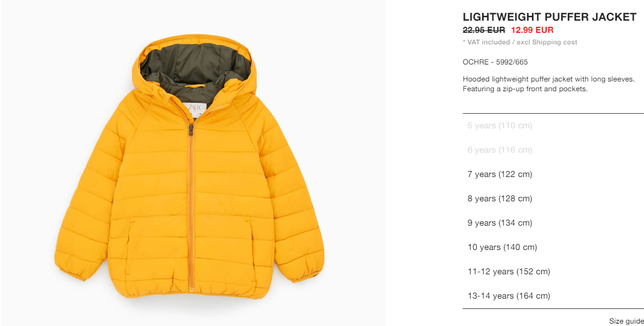Click the yellow puffer jacket product image

[189, 166]
